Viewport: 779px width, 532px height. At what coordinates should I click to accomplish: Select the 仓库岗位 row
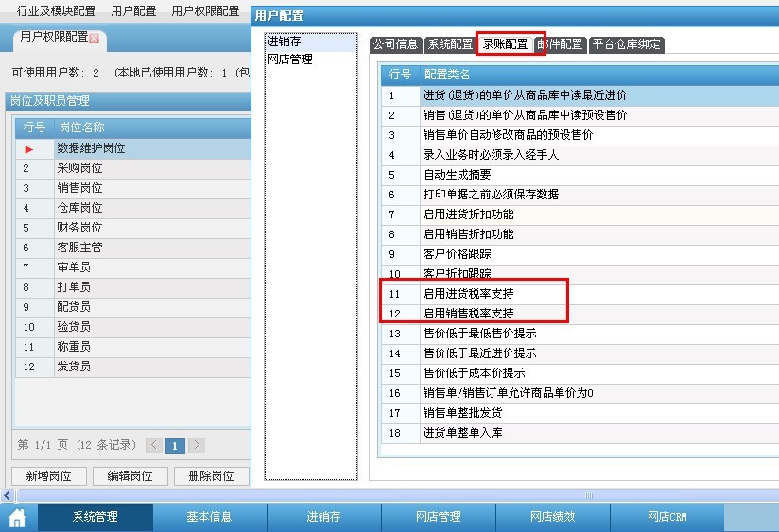click(x=133, y=208)
